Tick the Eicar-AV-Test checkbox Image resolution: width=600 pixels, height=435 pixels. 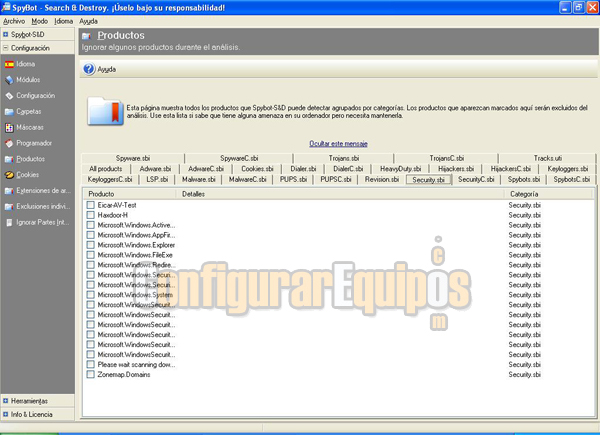(90, 205)
